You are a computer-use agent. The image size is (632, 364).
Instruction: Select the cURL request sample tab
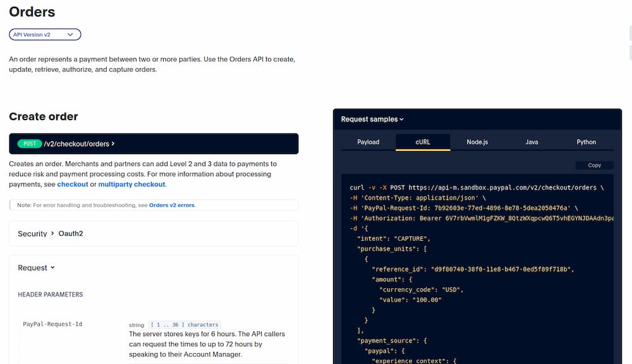point(422,142)
